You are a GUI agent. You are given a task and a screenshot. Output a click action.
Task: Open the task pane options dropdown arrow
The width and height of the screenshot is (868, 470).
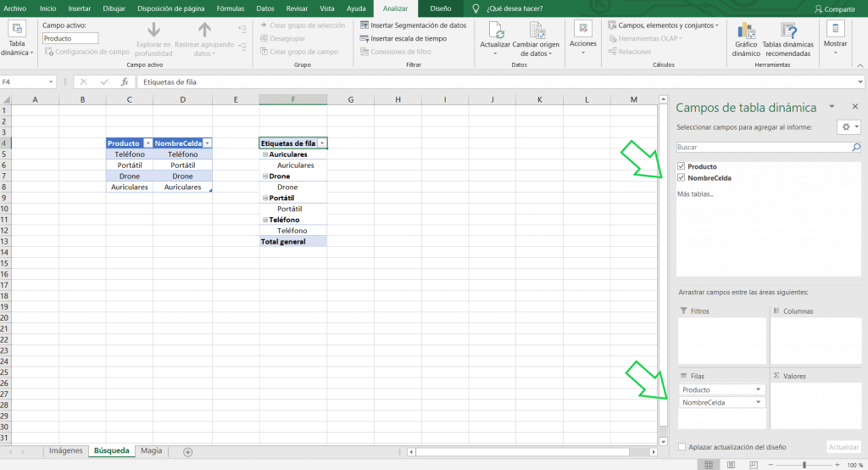[x=832, y=106]
